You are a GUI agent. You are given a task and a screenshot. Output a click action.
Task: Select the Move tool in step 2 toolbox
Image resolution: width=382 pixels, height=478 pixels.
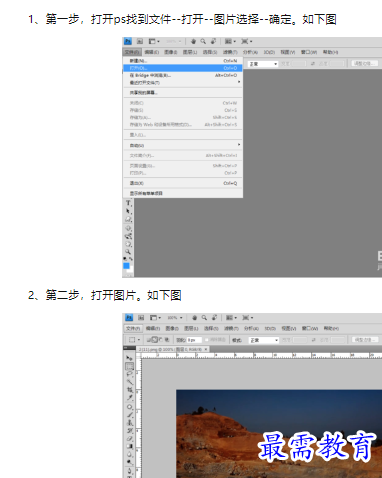[x=129, y=358]
